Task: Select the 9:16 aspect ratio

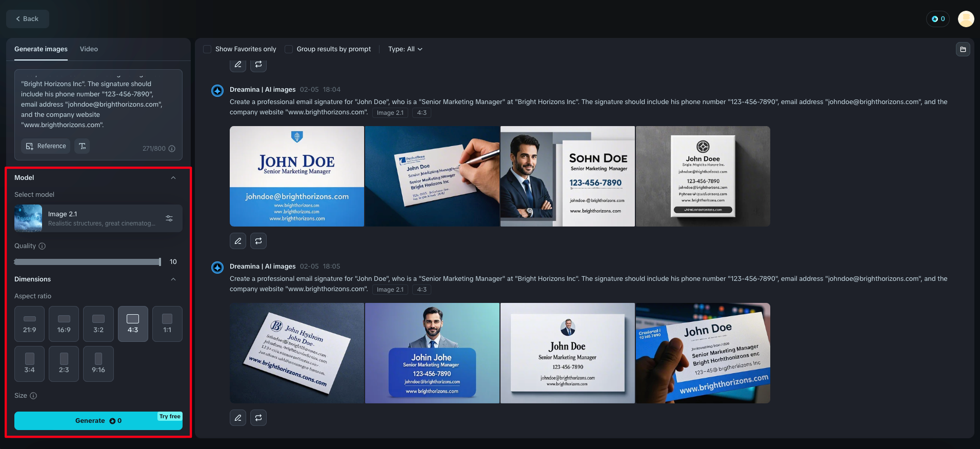Action: click(x=98, y=364)
